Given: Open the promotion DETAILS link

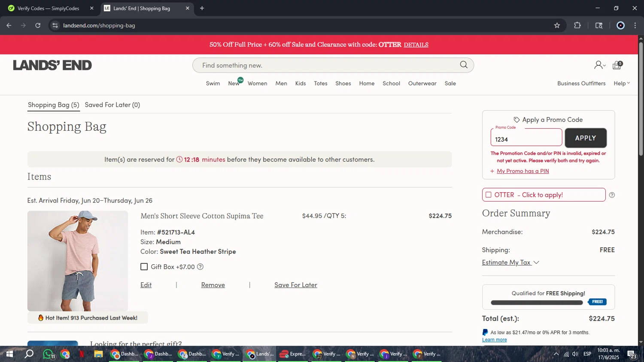Looking at the screenshot, I should (x=416, y=45).
